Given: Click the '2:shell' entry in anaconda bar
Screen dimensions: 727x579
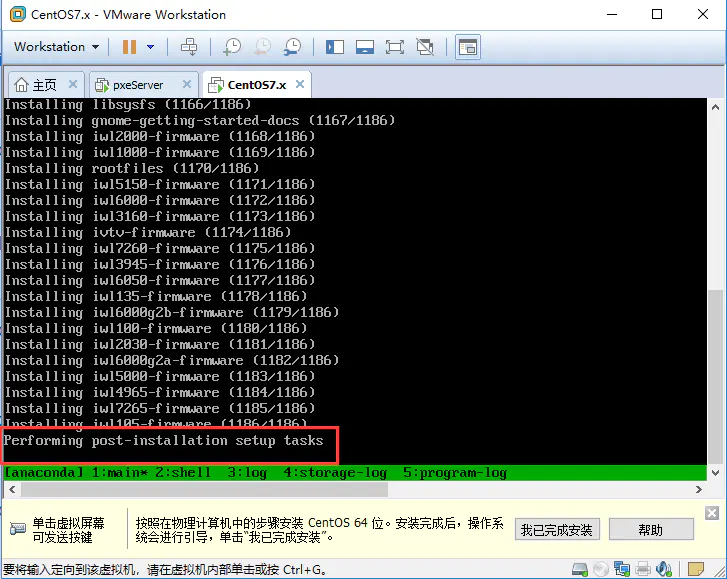Looking at the screenshot, I should (183, 472).
